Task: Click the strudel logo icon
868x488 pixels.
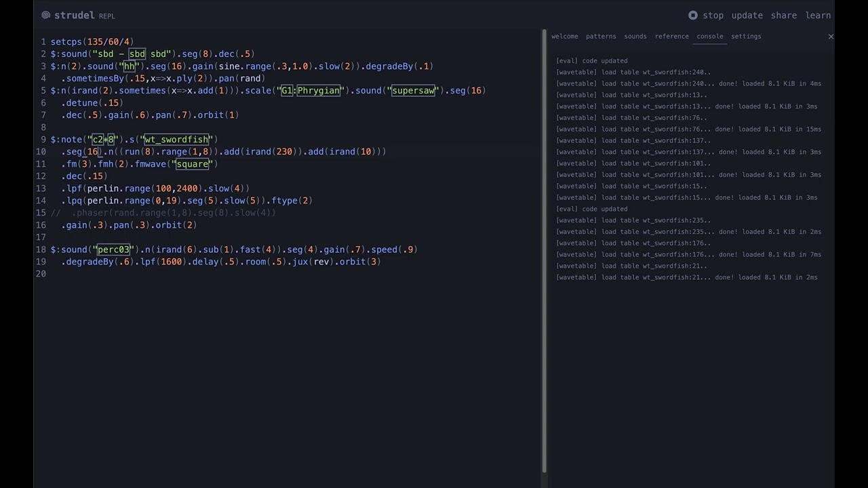Action: point(45,15)
